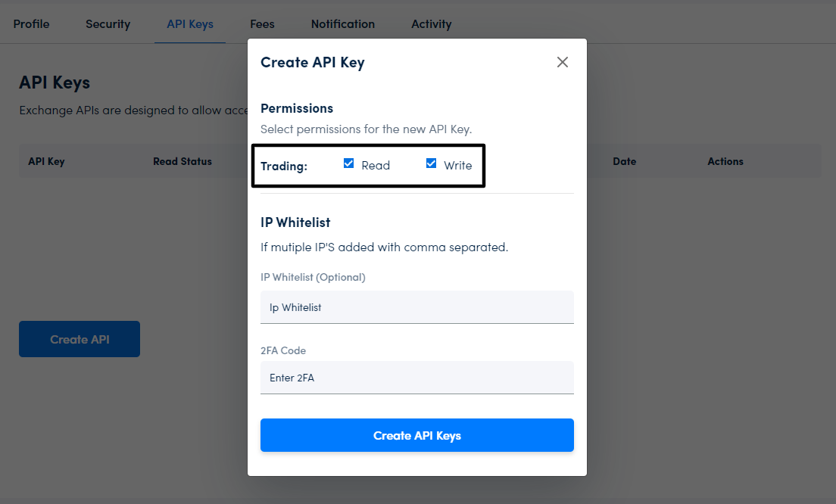This screenshot has width=836, height=504.
Task: Click the Actions column header
Action: click(725, 161)
